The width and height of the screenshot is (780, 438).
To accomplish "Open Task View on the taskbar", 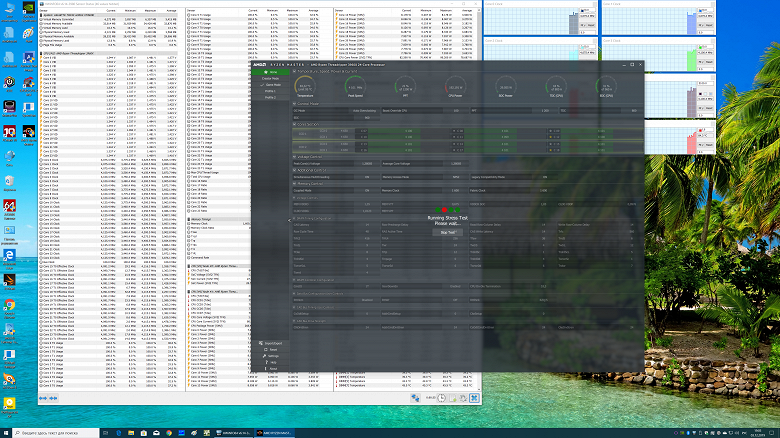I will pyautogui.click(x=105, y=433).
